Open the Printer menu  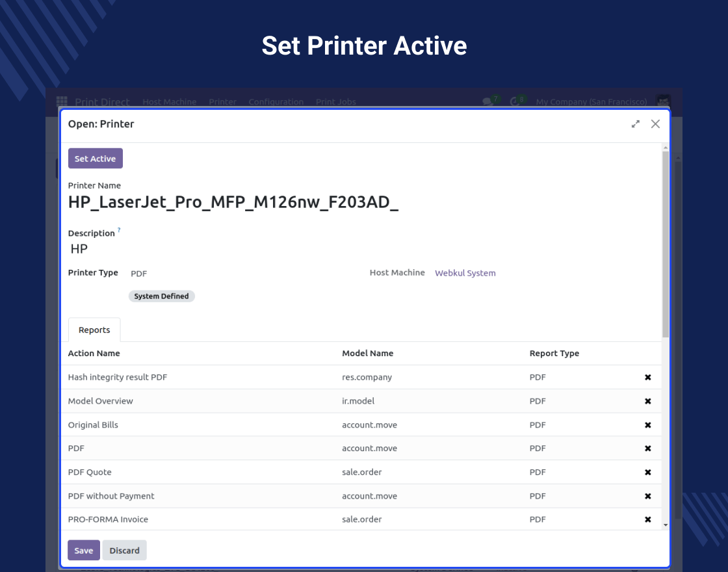click(222, 102)
